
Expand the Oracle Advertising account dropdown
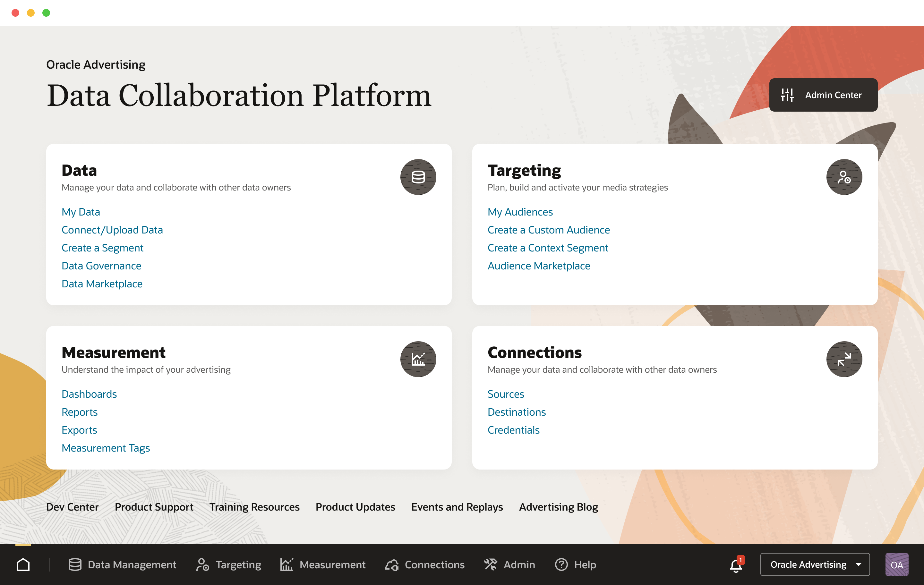[x=815, y=564]
